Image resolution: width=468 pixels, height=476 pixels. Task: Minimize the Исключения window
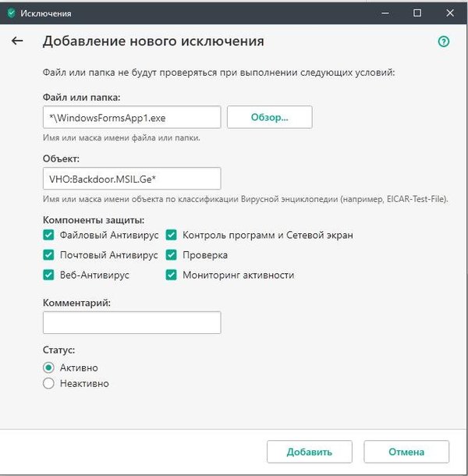coord(382,13)
